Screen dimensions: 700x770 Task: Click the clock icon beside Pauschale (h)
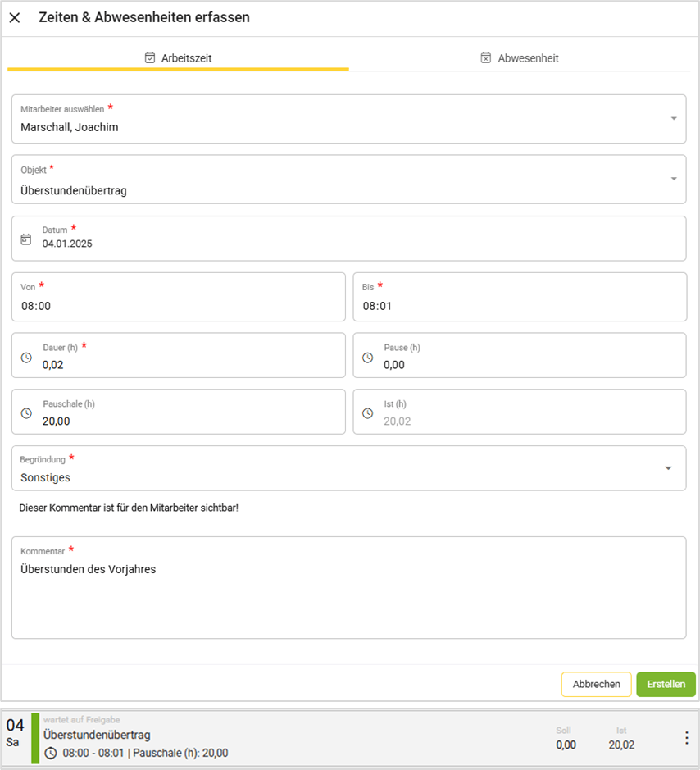tap(26, 414)
